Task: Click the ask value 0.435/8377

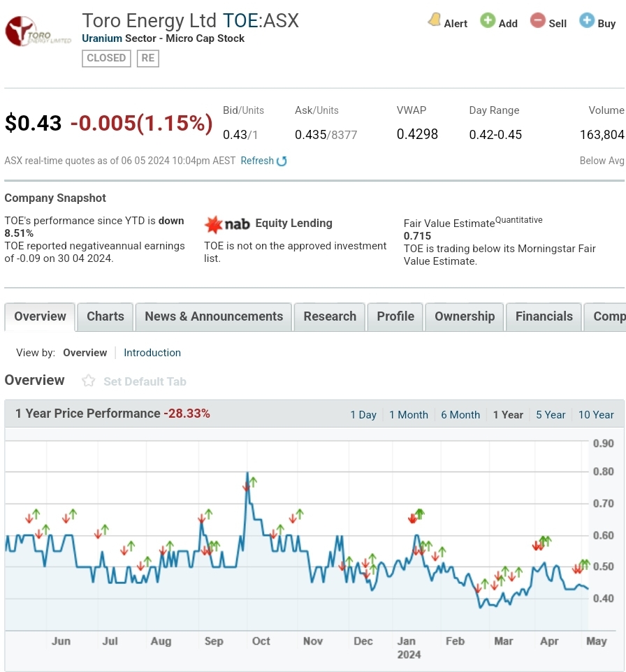Action: coord(326,135)
